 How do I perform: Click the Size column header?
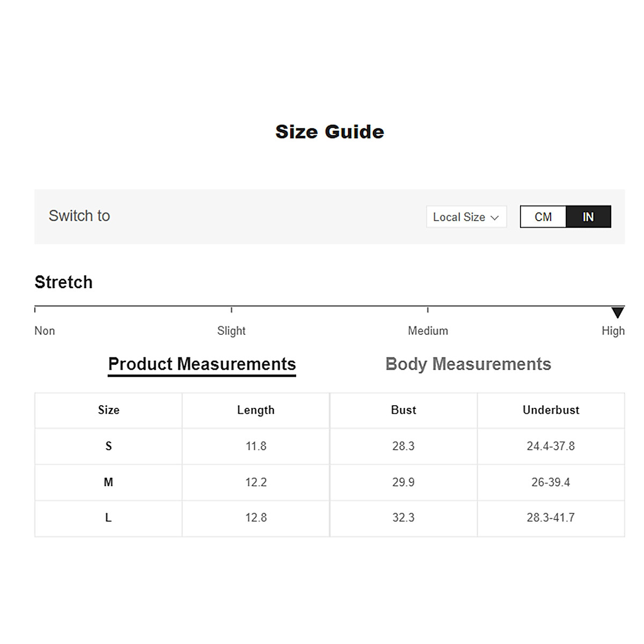click(108, 410)
